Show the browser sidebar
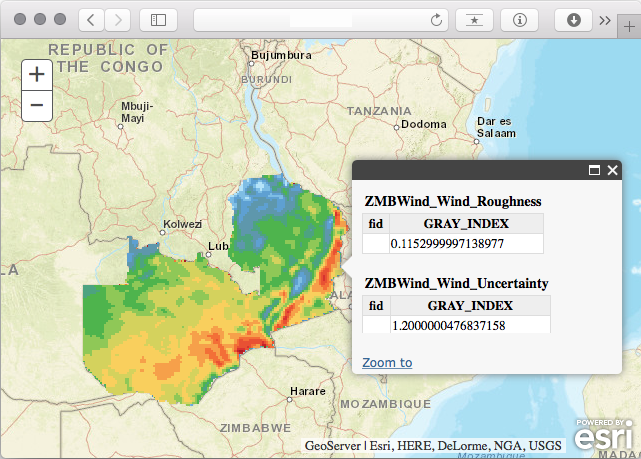This screenshot has height=459, width=641. pos(158,20)
